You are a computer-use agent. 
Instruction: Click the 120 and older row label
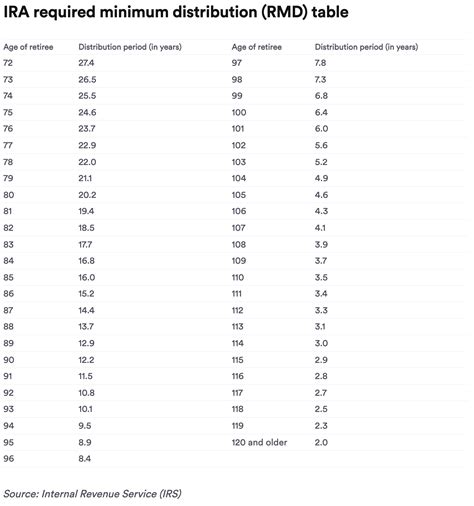[259, 443]
